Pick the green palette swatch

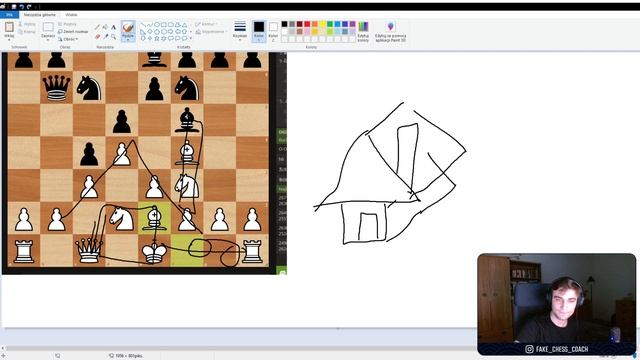pos(330,24)
